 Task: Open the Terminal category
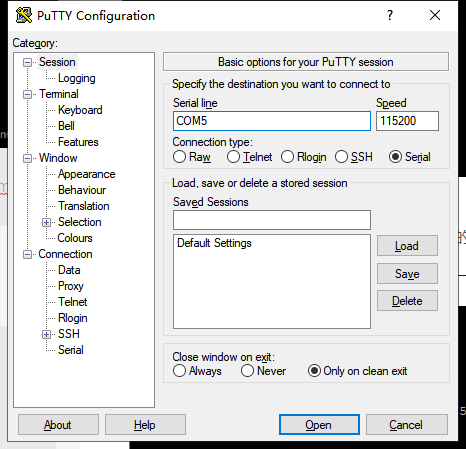pos(59,94)
